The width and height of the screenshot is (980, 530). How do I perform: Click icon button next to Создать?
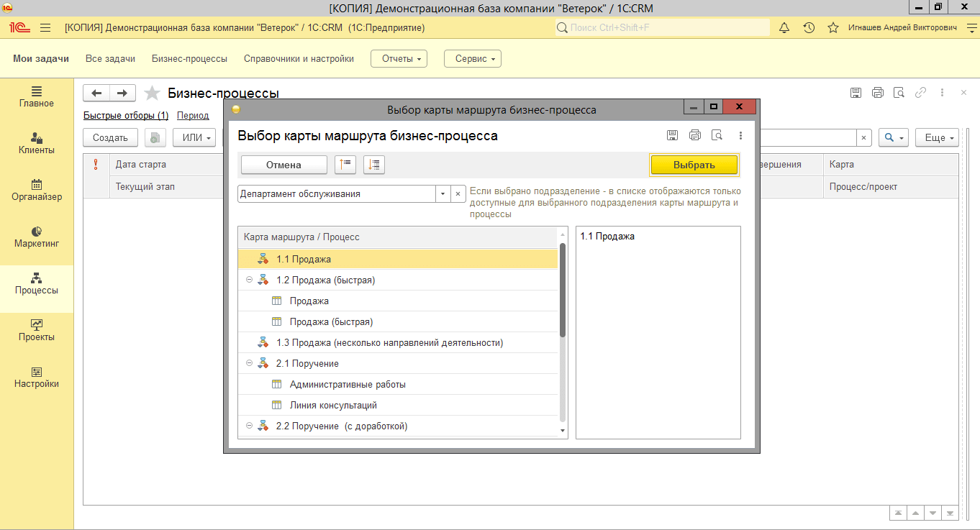155,137
